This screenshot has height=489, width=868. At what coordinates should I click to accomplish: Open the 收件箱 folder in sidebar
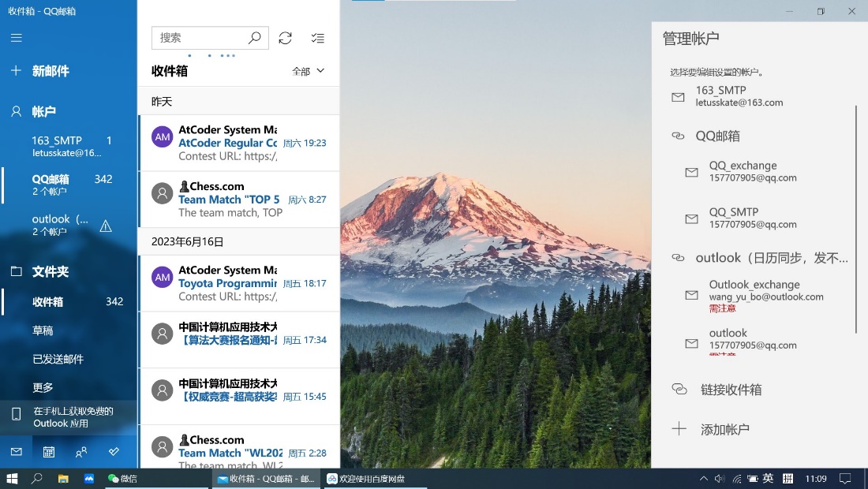pyautogui.click(x=69, y=301)
